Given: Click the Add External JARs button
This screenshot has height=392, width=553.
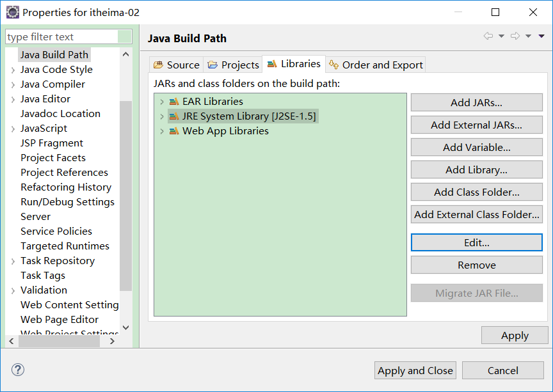Looking at the screenshot, I should pos(476,125).
